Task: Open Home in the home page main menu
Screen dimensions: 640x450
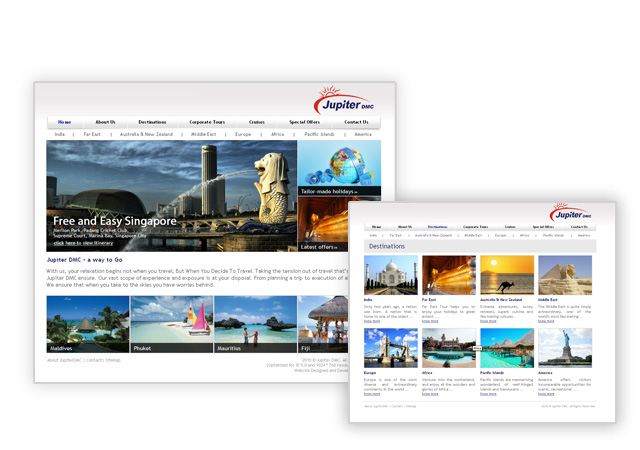Action: (x=64, y=122)
